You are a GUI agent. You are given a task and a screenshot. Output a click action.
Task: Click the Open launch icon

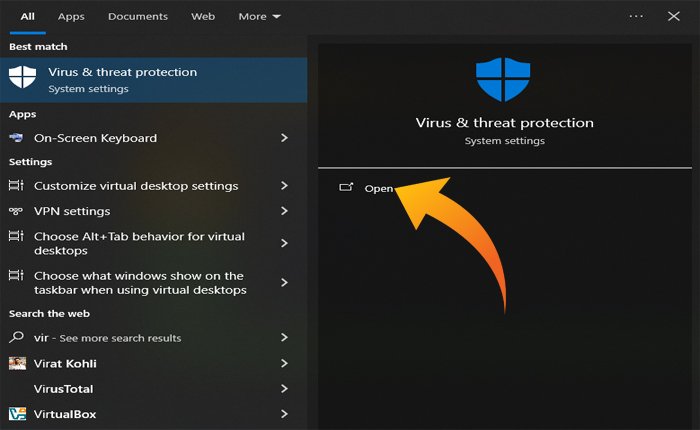346,187
